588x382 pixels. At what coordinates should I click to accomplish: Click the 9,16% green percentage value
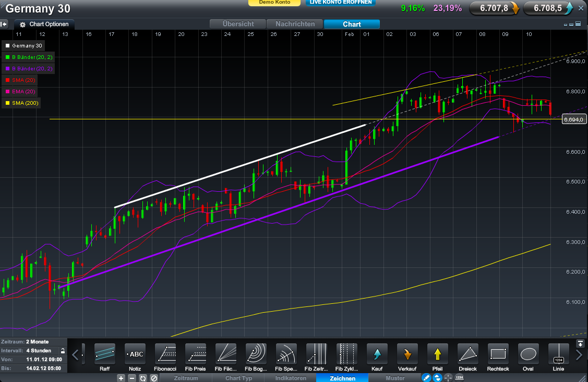(x=413, y=8)
